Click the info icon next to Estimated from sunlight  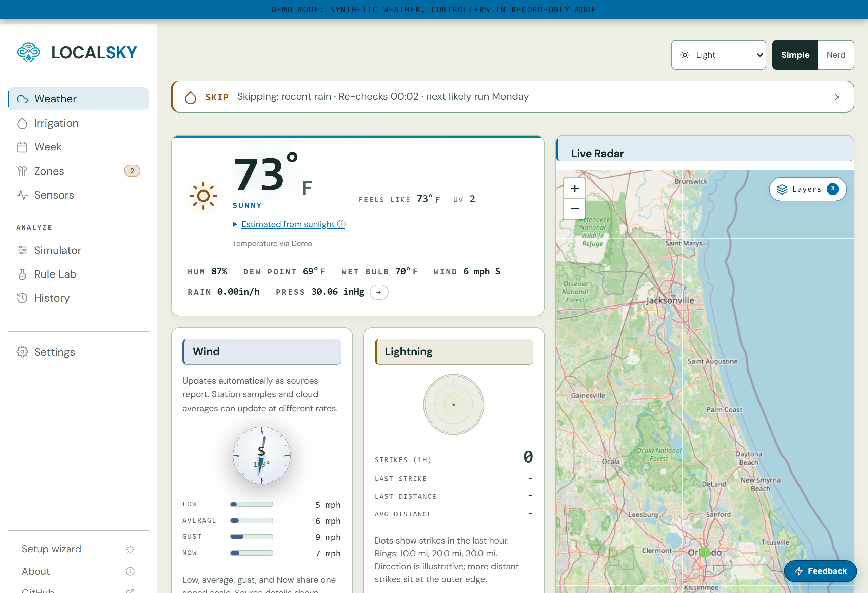(x=341, y=224)
